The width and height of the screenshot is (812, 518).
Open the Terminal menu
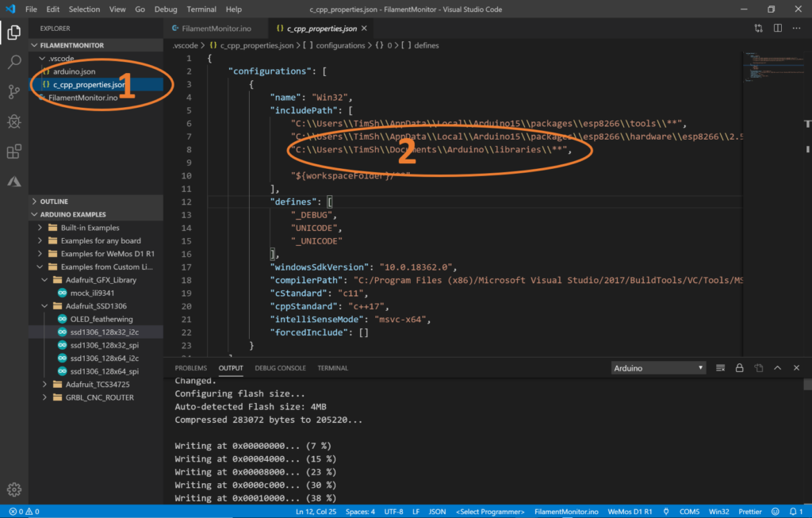click(x=201, y=10)
